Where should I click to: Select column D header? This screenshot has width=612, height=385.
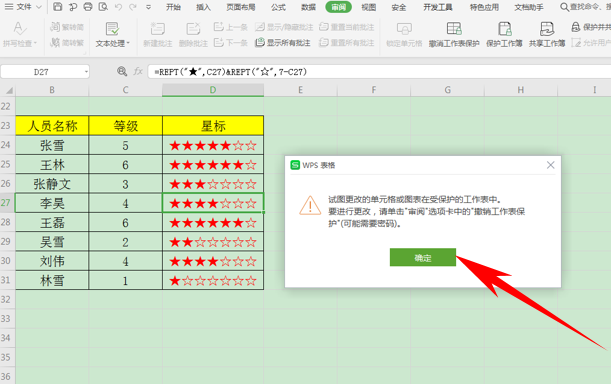[x=213, y=90]
